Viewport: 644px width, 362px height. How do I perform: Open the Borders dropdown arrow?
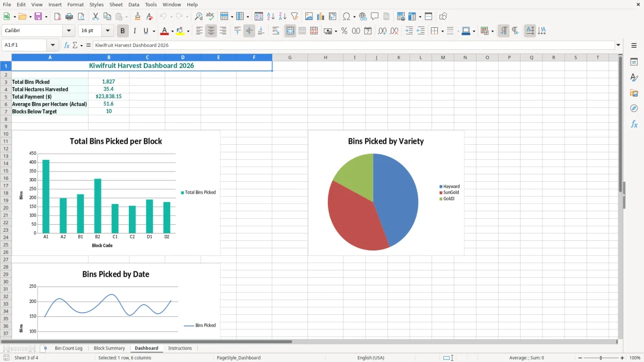pyautogui.click(x=442, y=31)
